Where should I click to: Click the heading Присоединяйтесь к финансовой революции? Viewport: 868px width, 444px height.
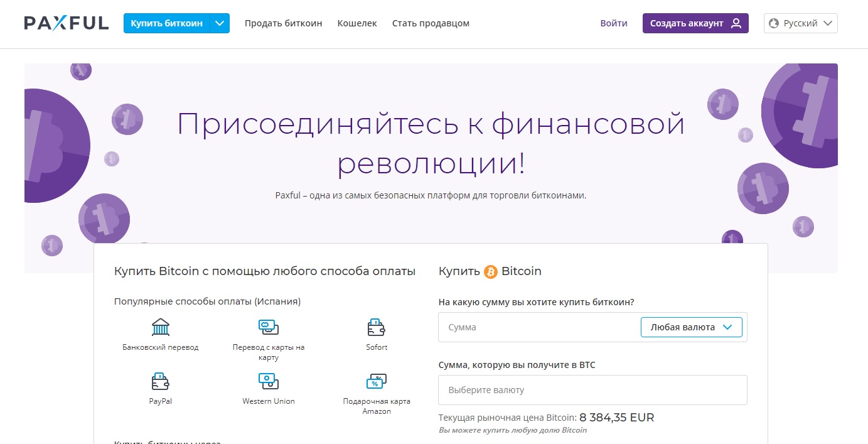431,143
